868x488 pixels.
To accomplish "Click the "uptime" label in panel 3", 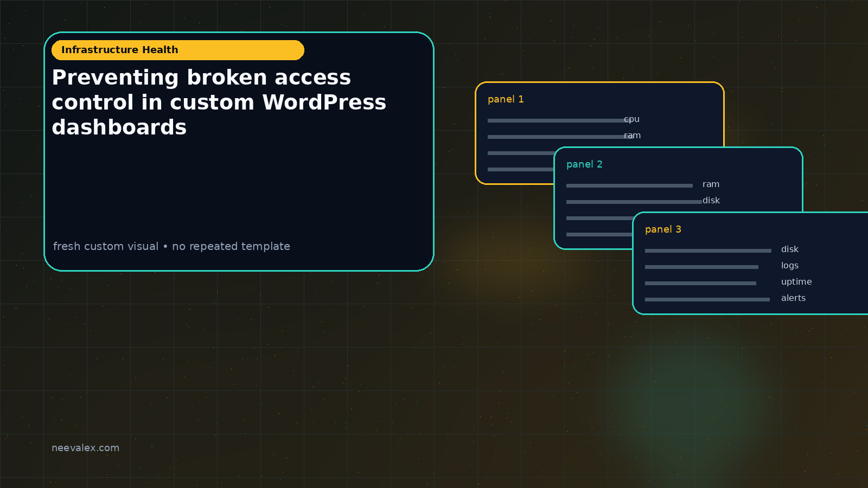I will click(x=796, y=282).
